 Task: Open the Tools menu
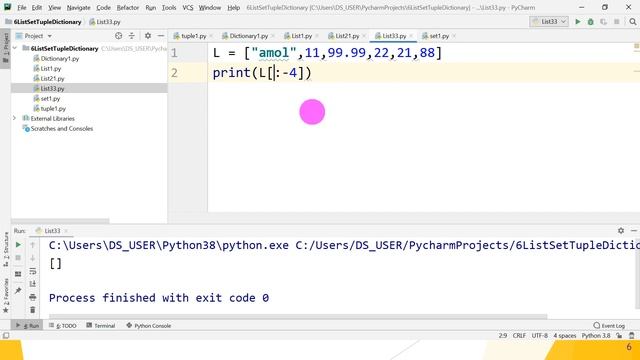point(169,7)
